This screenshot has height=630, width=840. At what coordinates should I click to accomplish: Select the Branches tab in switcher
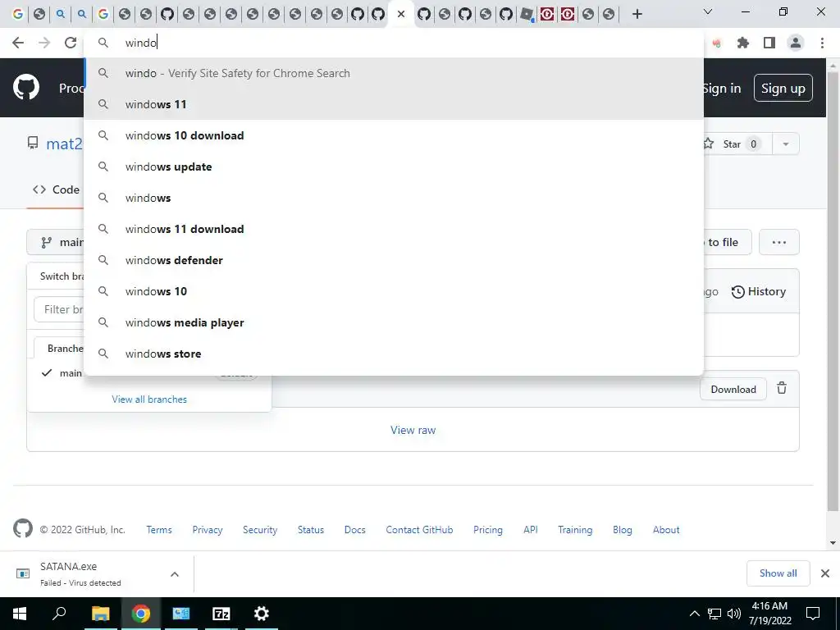point(59,348)
